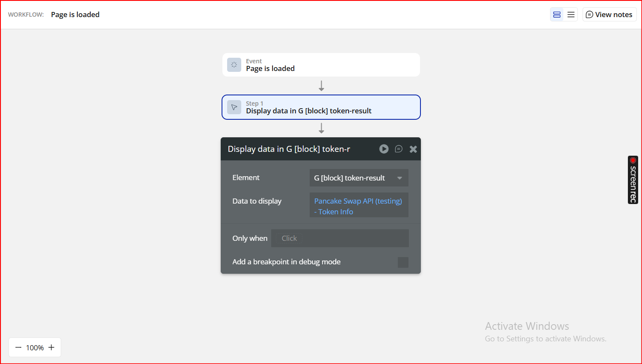The width and height of the screenshot is (642, 364).
Task: Click the Step 1 action cursor icon
Action: click(x=234, y=107)
